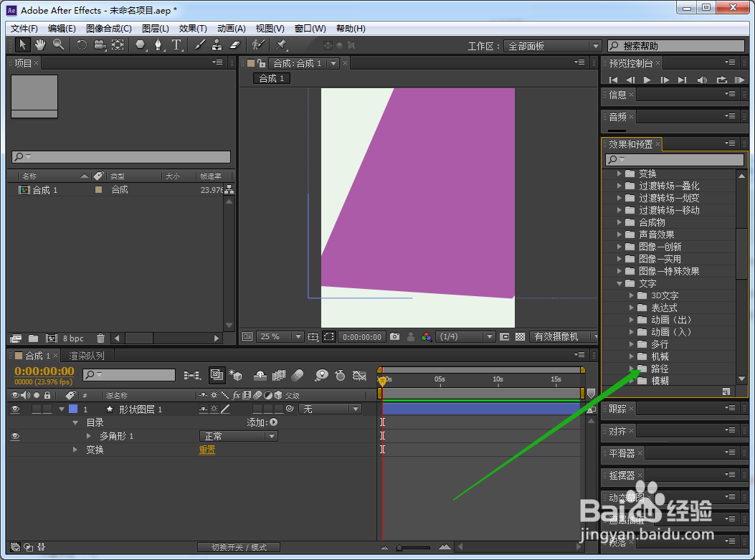755x560 pixels.
Task: Click the new composition icon in Project panel
Action: 51,338
